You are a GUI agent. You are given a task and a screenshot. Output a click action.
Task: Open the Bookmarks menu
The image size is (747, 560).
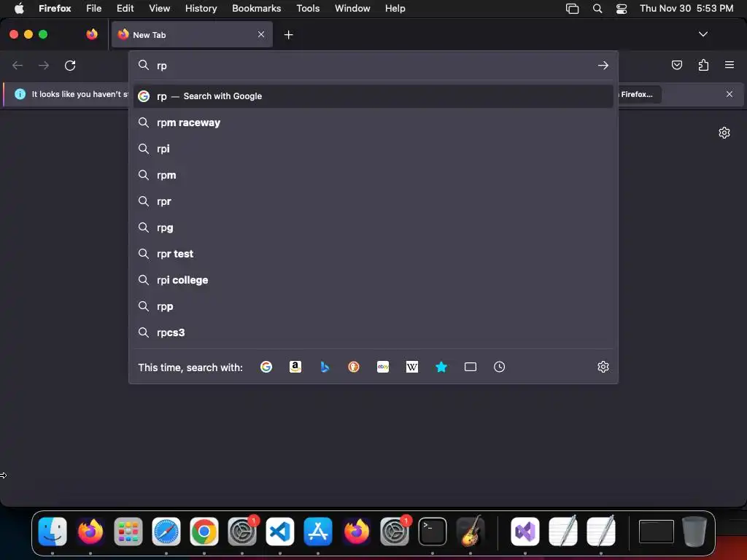(256, 9)
